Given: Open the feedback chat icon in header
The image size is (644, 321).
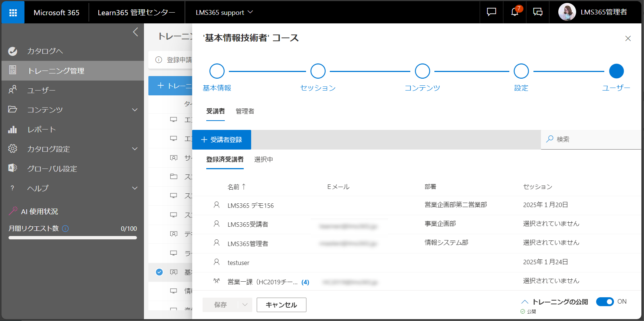Looking at the screenshot, I should point(491,12).
